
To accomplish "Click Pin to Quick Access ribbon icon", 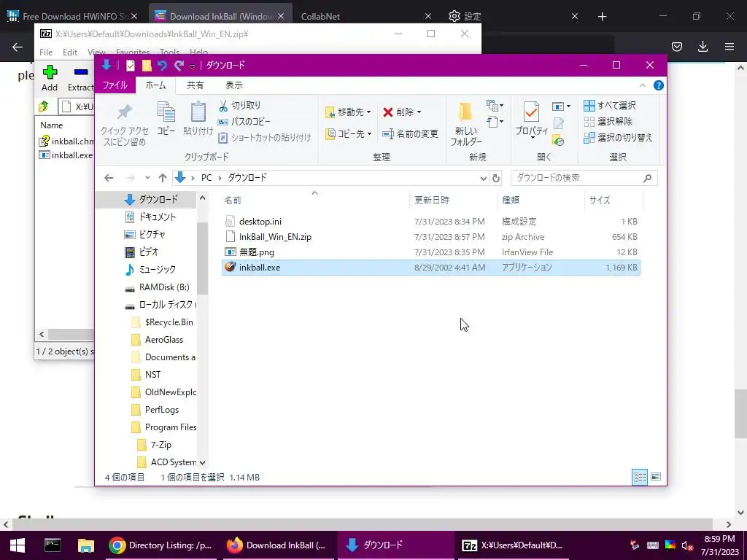I will coord(124,124).
